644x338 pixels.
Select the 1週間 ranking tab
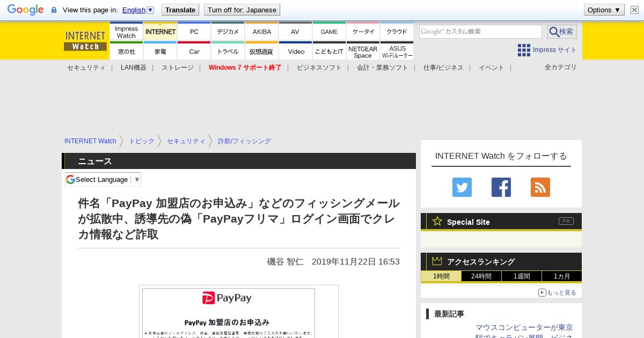pos(522,276)
